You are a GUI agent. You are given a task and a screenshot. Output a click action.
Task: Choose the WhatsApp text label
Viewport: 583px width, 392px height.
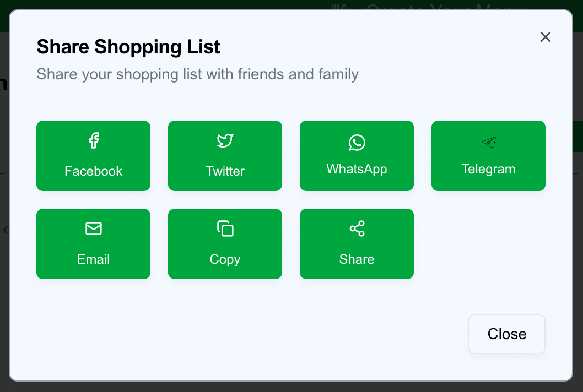click(357, 169)
